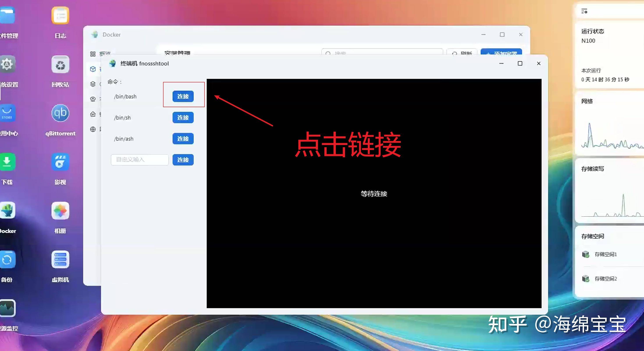Select the 概览 overview item in Docker sidebar

[100, 54]
